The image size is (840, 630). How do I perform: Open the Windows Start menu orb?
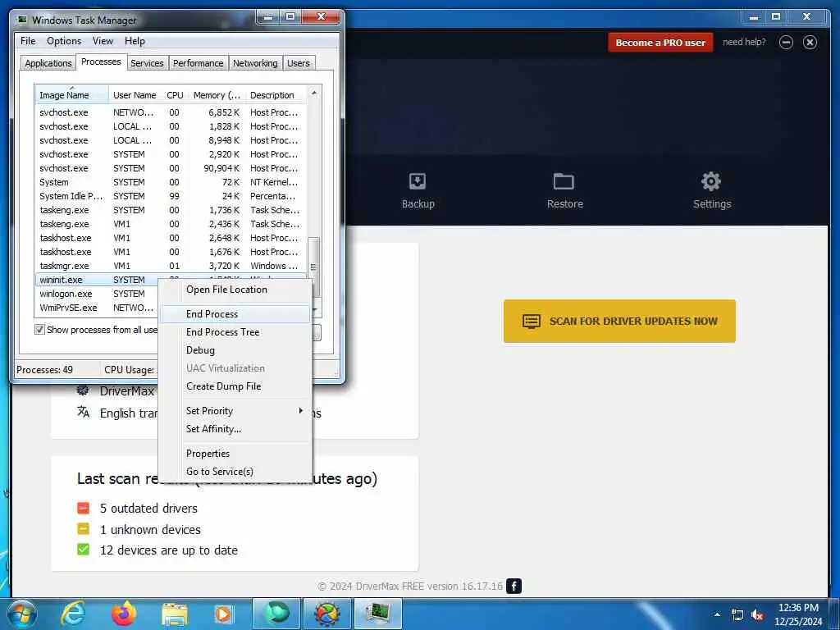click(x=21, y=614)
